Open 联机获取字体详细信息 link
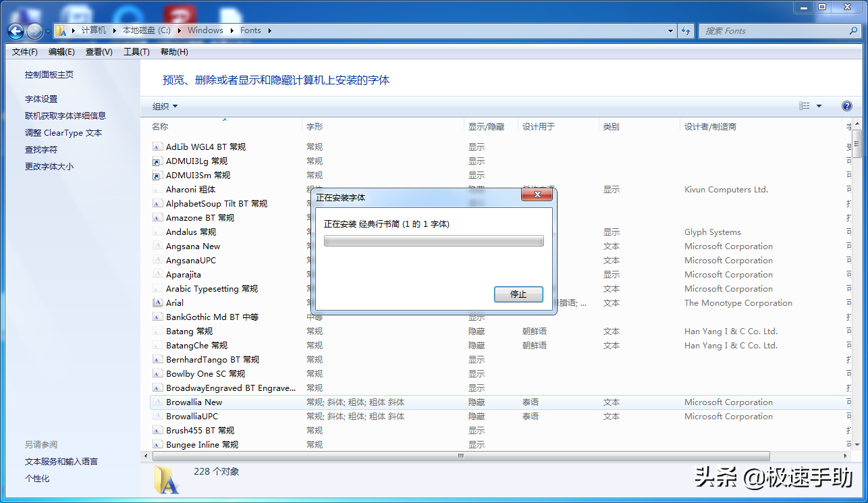The image size is (868, 503). [x=65, y=115]
